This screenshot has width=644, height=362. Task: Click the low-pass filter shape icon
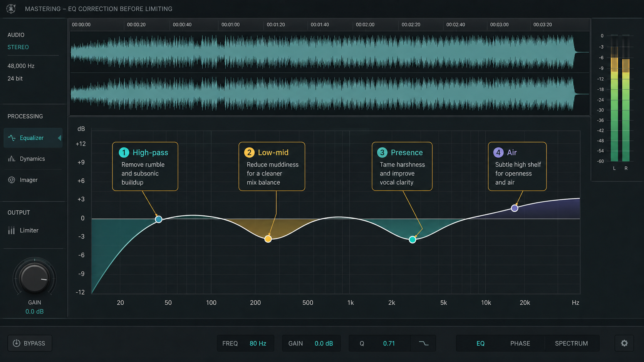point(423,343)
